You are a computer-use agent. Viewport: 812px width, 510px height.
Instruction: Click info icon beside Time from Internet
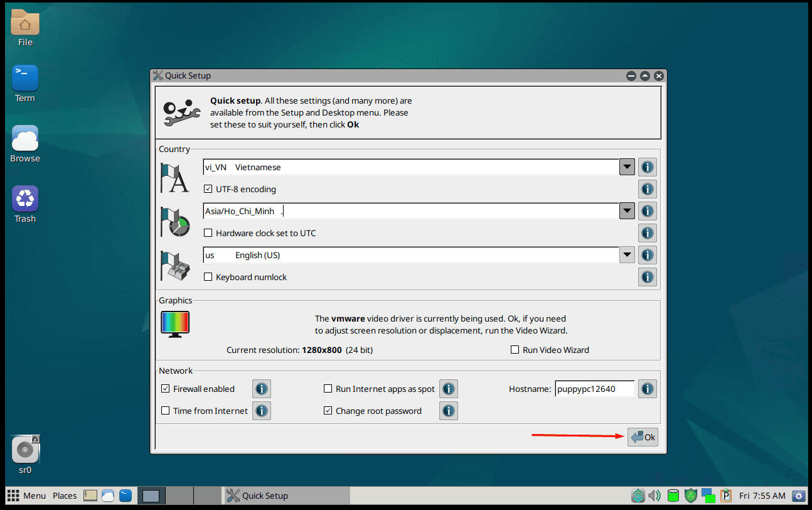pyautogui.click(x=262, y=411)
